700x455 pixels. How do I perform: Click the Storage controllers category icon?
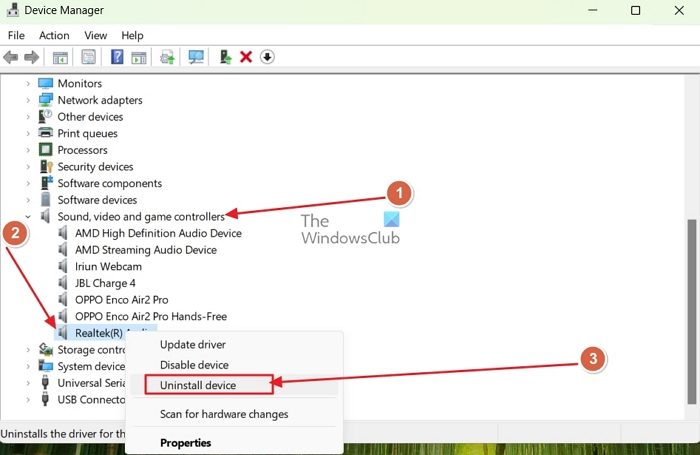46,349
